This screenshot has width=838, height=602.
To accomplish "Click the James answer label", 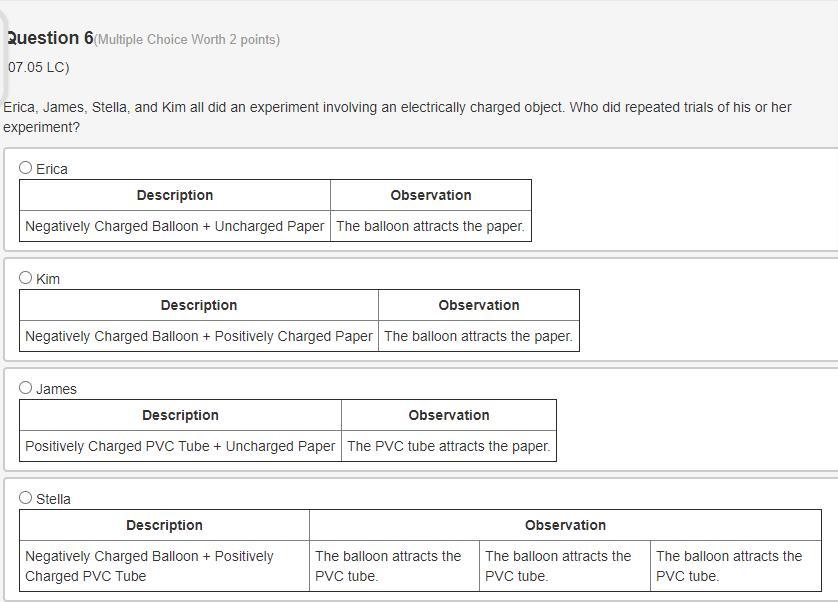I will coord(56,389).
